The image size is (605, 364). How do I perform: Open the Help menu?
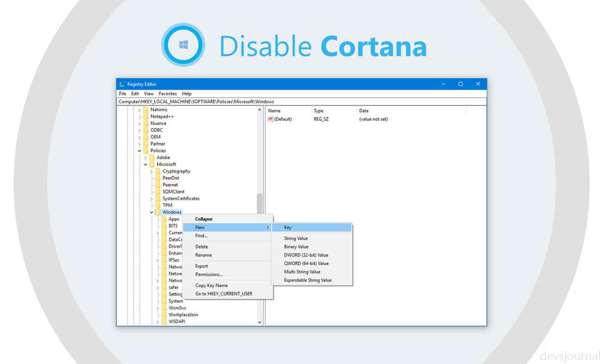(187, 94)
